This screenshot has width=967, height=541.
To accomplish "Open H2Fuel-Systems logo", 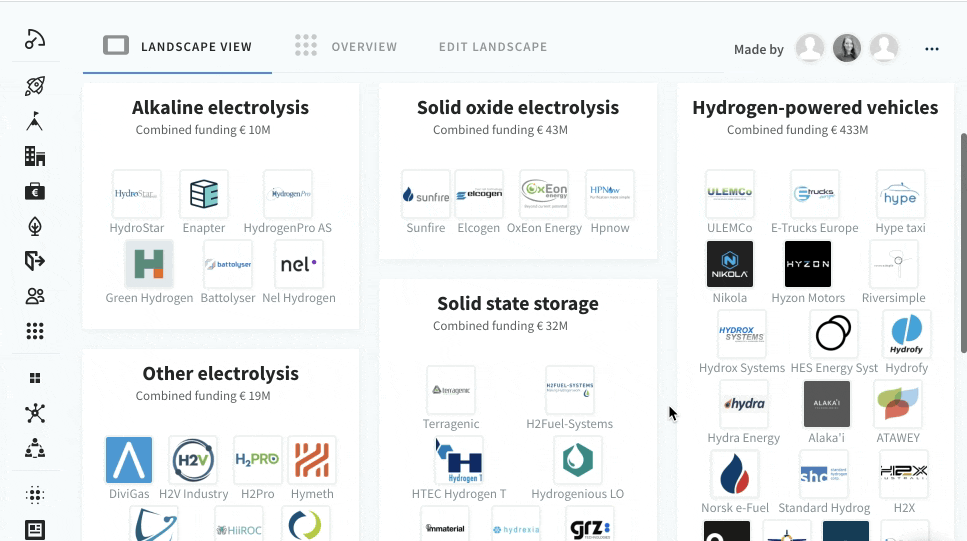I will pos(570,390).
